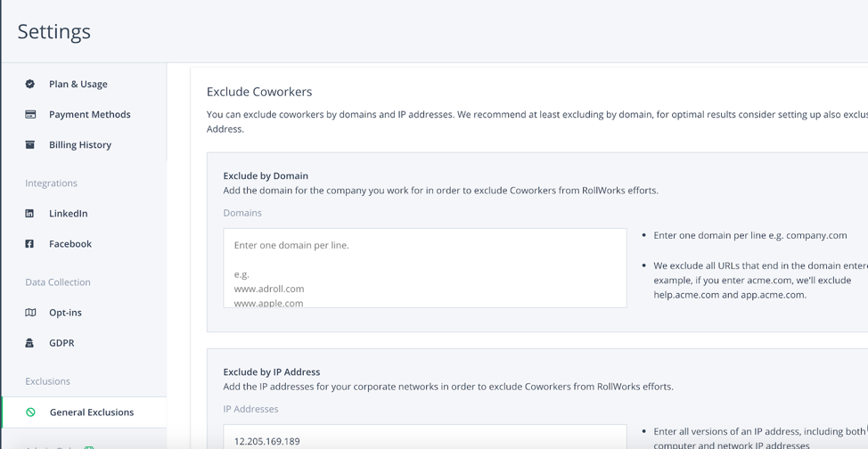The height and width of the screenshot is (449, 868).
Task: Click the IP Addresses field label
Action: pyautogui.click(x=250, y=409)
